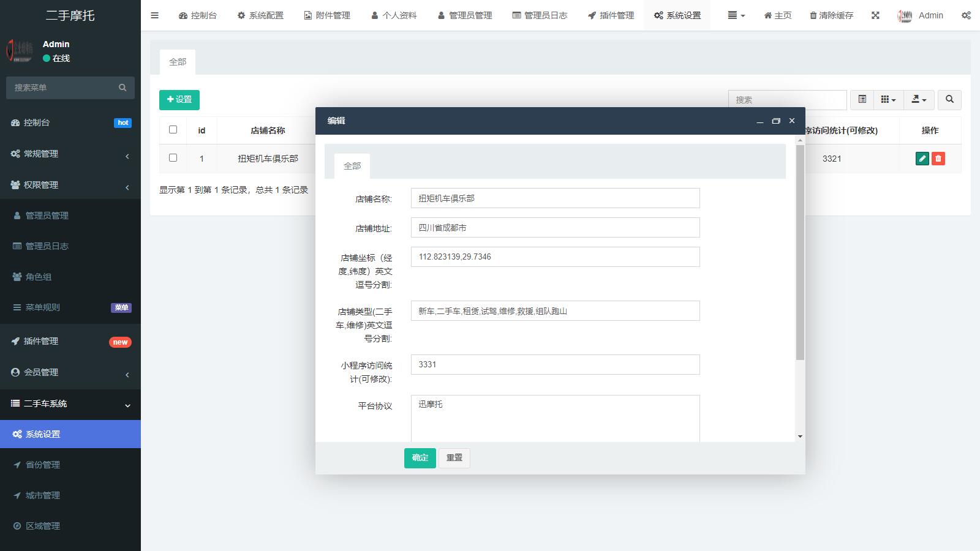Viewport: 980px width, 551px height.
Task: Open the column visibility grid dropdown
Action: pyautogui.click(x=888, y=99)
